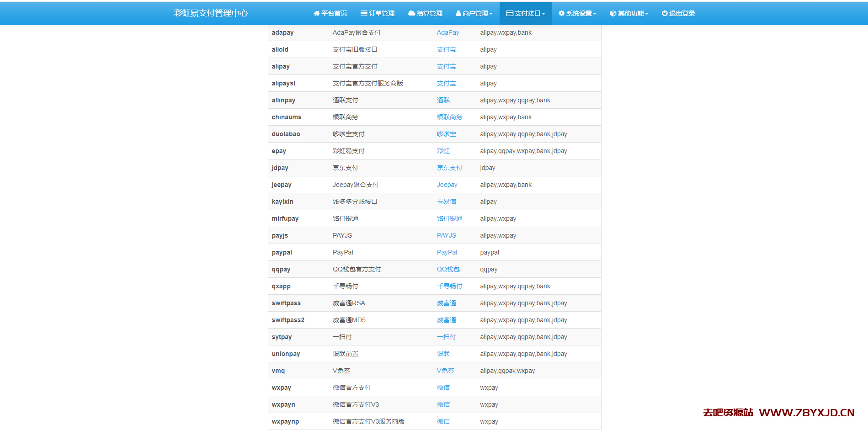868x430 pixels.
Task: Expand the 系统设置 dropdown caret
Action: click(595, 14)
